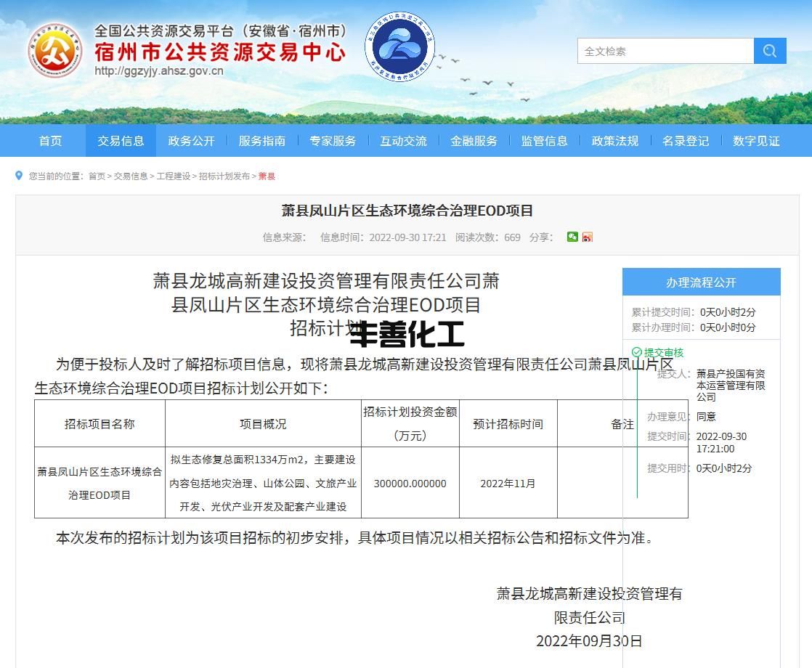Click the green 提交审核 checkmark icon
The image size is (812, 668).
coord(637,352)
